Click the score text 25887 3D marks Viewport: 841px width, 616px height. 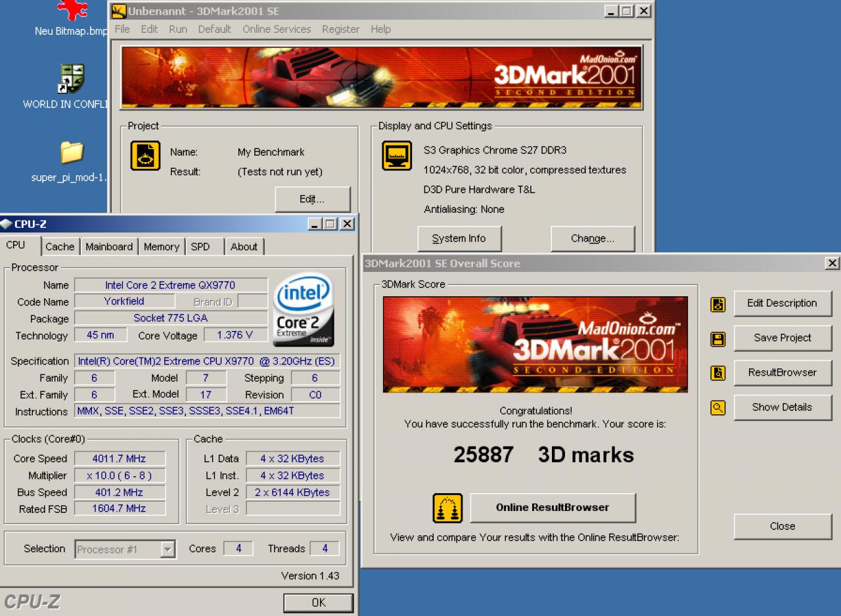click(543, 455)
